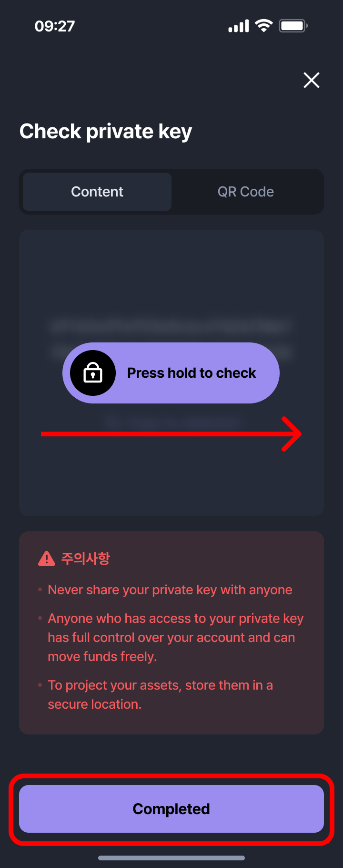Tap the blurred private key text

tap(171, 339)
